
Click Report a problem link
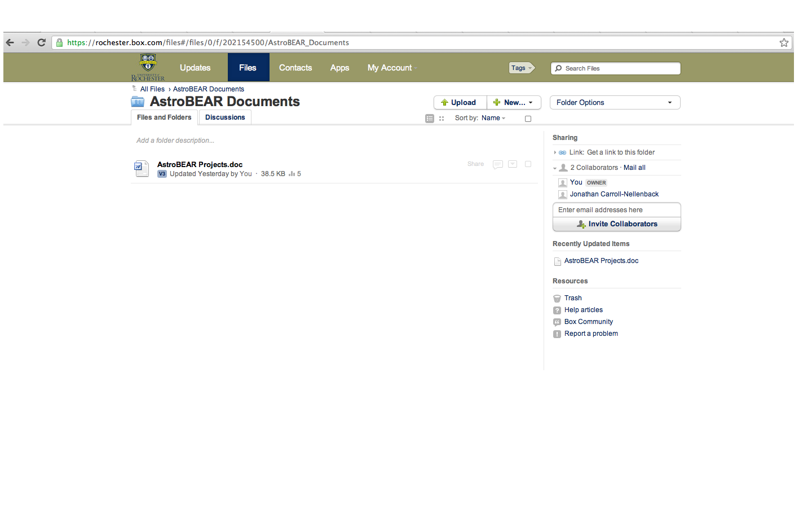(591, 334)
